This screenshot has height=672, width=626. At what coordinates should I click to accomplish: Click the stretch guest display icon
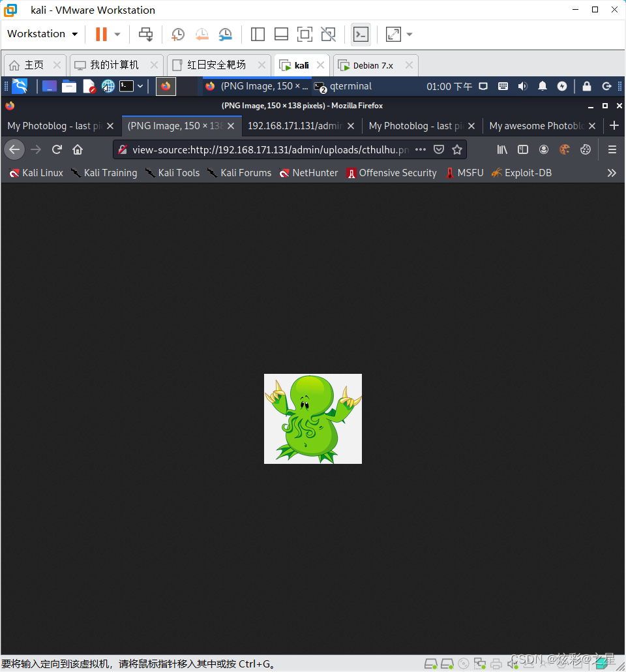tap(393, 35)
